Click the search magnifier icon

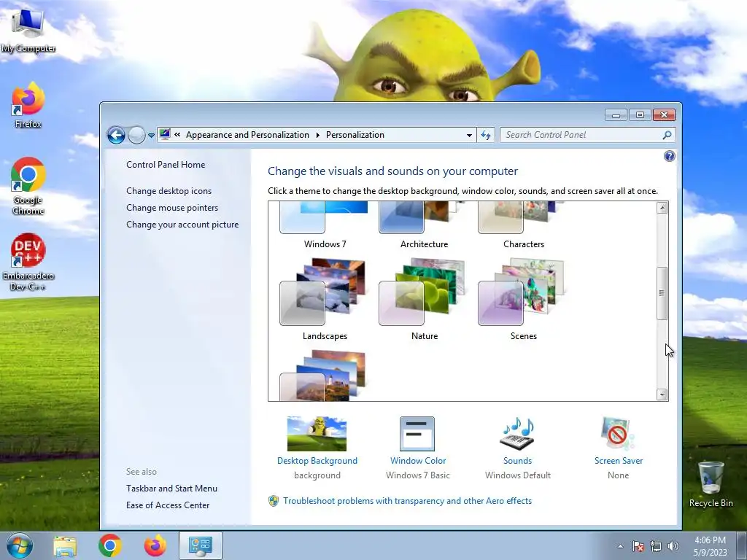click(667, 135)
